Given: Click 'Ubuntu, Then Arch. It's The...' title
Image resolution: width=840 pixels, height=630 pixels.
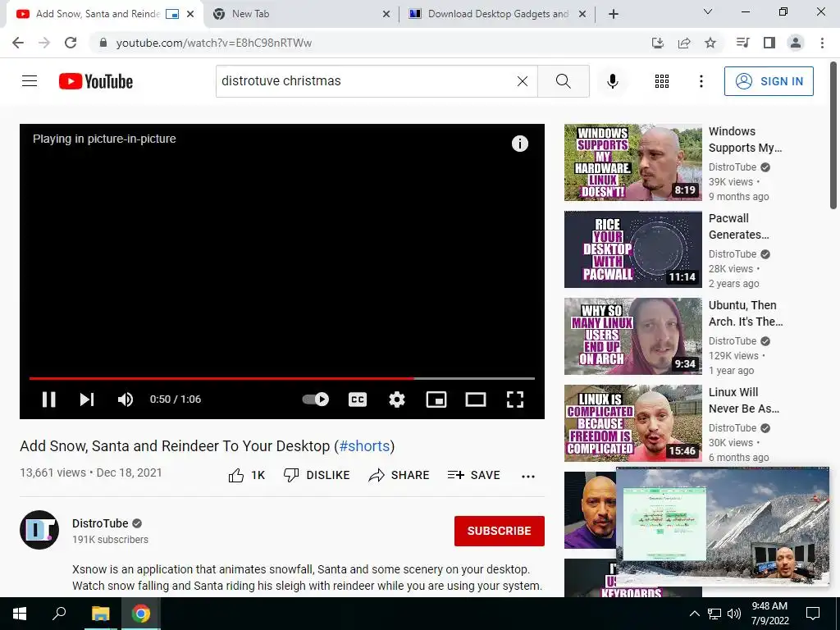Looking at the screenshot, I should pyautogui.click(x=746, y=313).
